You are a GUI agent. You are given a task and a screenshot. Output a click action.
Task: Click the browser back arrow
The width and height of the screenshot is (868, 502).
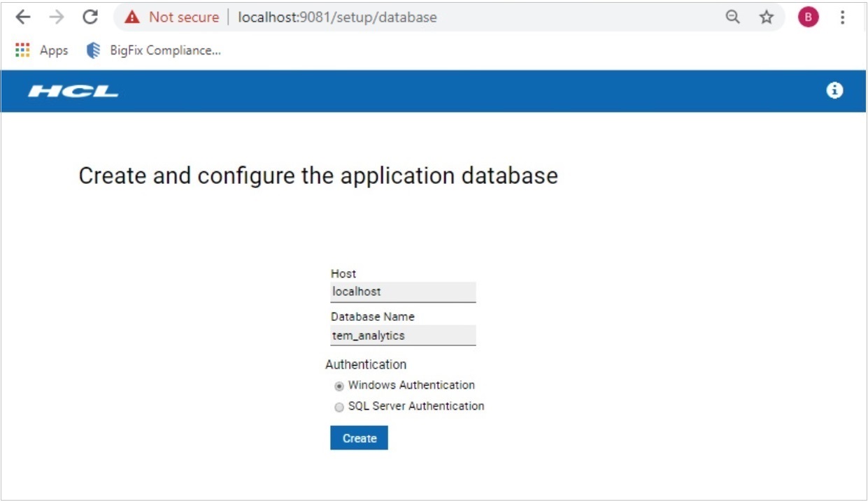[23, 17]
